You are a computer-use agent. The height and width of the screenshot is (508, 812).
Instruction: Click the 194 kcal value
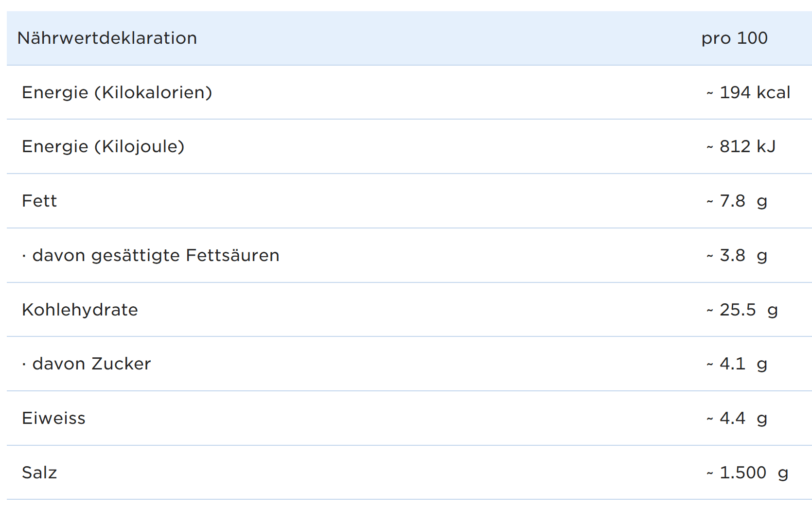[x=754, y=92]
